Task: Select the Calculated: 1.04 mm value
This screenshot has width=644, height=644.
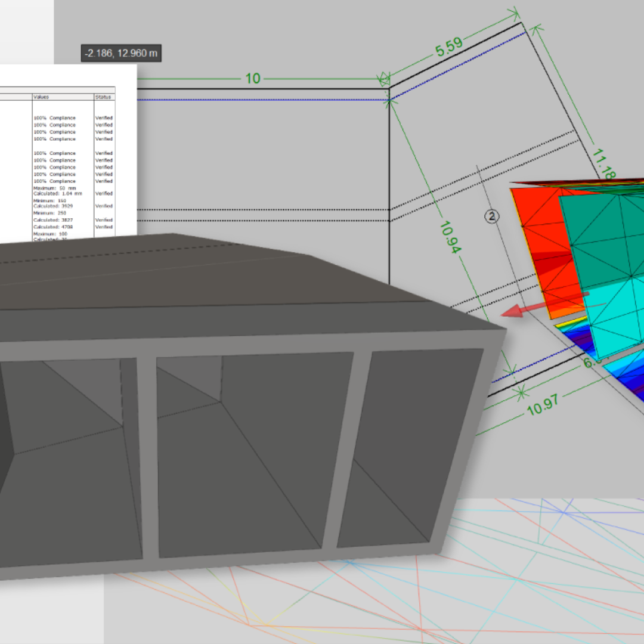Action: coord(57,194)
